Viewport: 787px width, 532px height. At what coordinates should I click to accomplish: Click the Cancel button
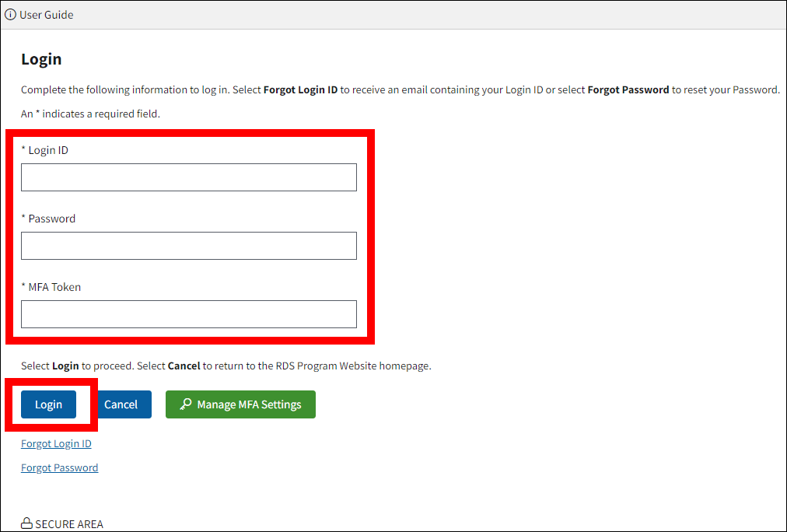121,404
